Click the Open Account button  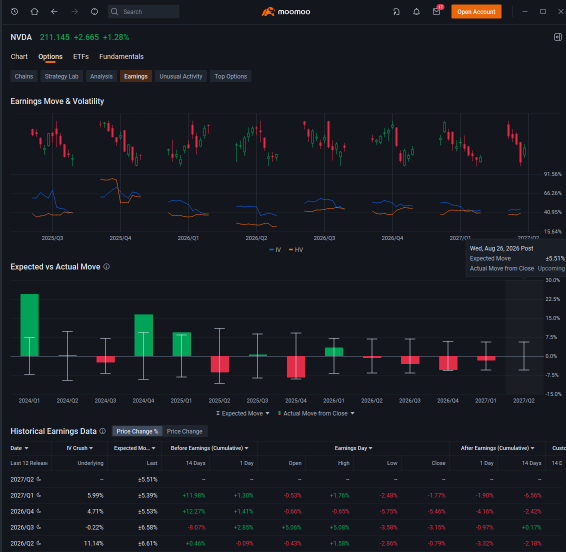476,12
